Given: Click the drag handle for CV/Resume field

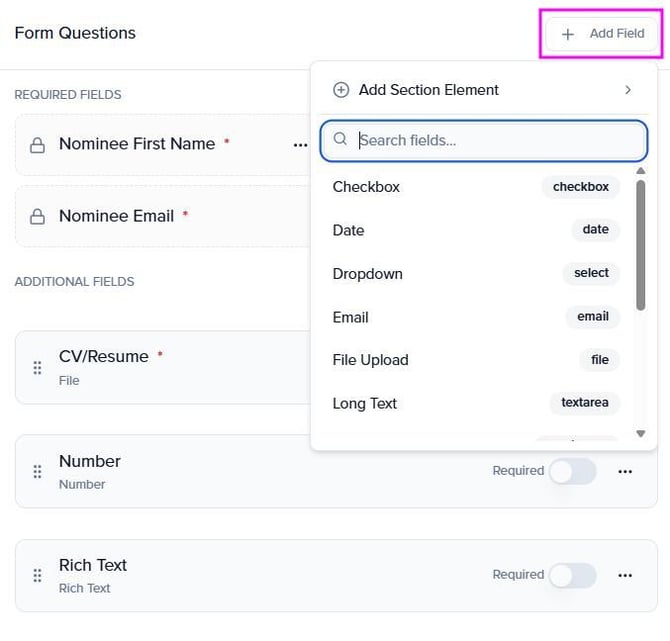Looking at the screenshot, I should click(x=38, y=367).
